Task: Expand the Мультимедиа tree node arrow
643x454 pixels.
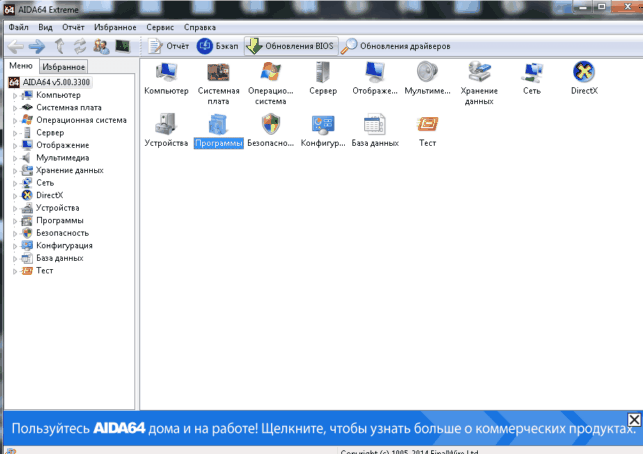Action: (15, 158)
